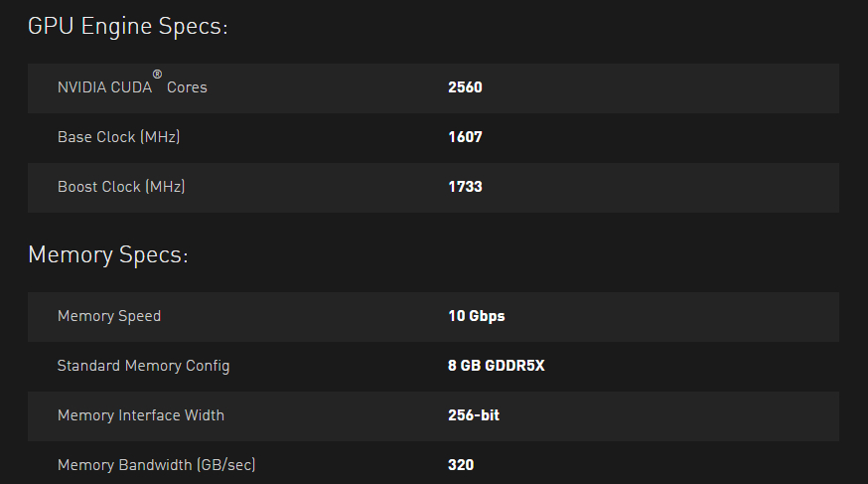This screenshot has width=868, height=484.
Task: Click the Memory Specs heading
Action: (x=108, y=255)
